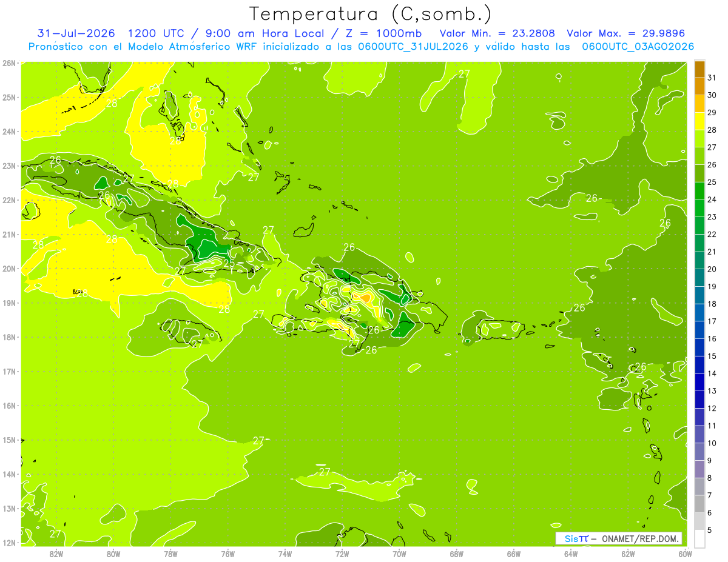
Task: Click the 'Temperatura (C,somb.)' title
Action: pos(371,14)
